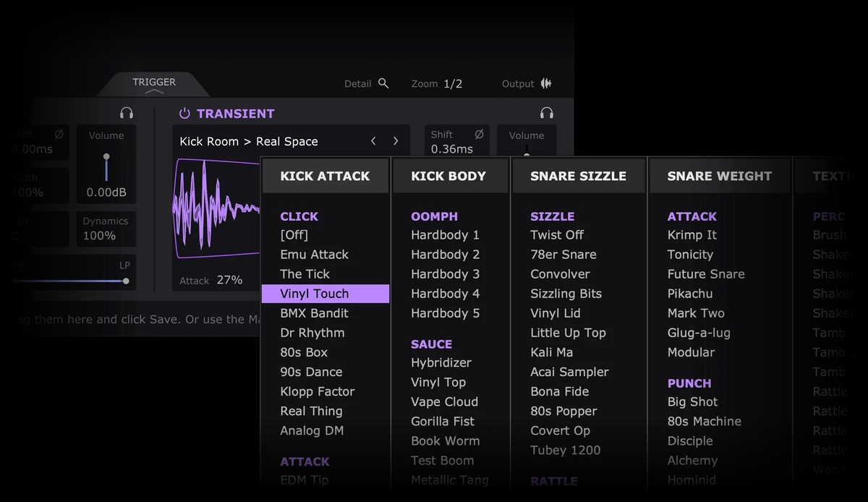868x502 pixels.
Task: Click the Zoom 1/2 value
Action: click(453, 84)
